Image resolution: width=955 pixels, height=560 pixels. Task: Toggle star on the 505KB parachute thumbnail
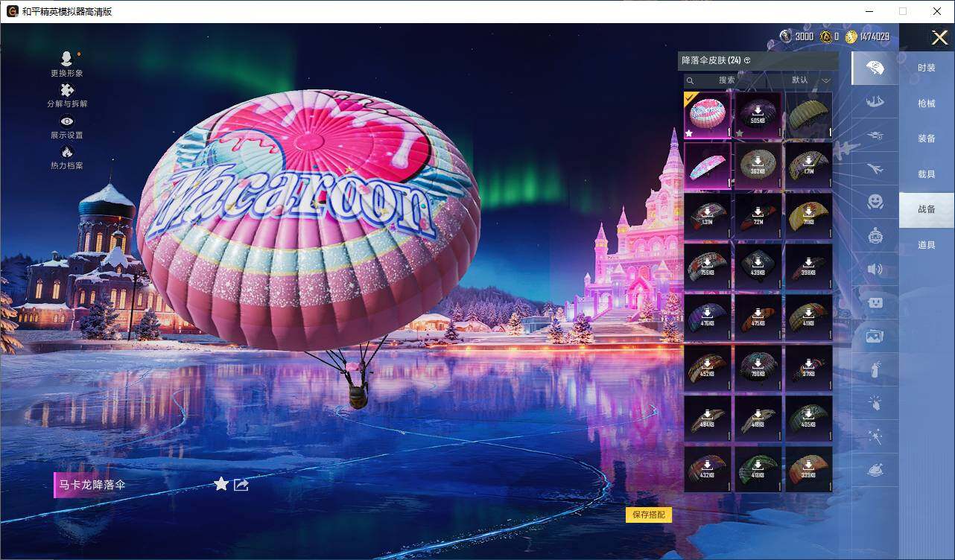coord(740,133)
